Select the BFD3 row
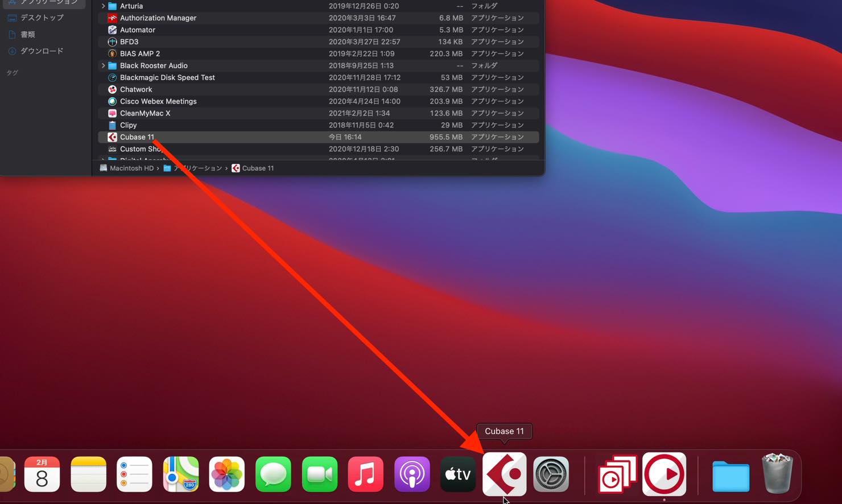This screenshot has height=504, width=842. pyautogui.click(x=318, y=42)
